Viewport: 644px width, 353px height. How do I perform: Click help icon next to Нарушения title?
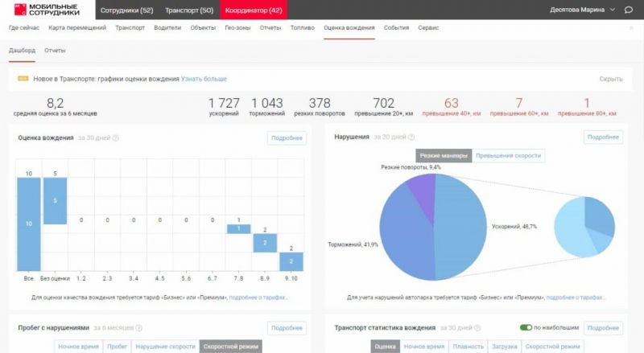click(408, 138)
